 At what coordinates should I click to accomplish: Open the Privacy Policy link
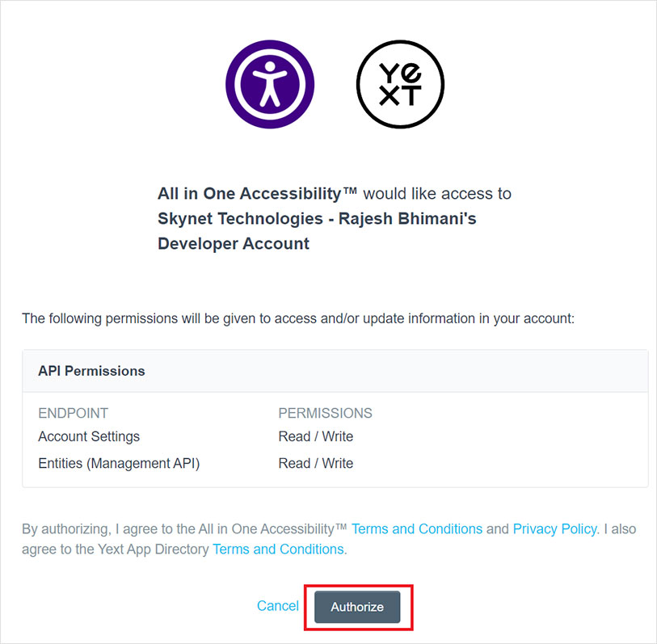pyautogui.click(x=554, y=529)
